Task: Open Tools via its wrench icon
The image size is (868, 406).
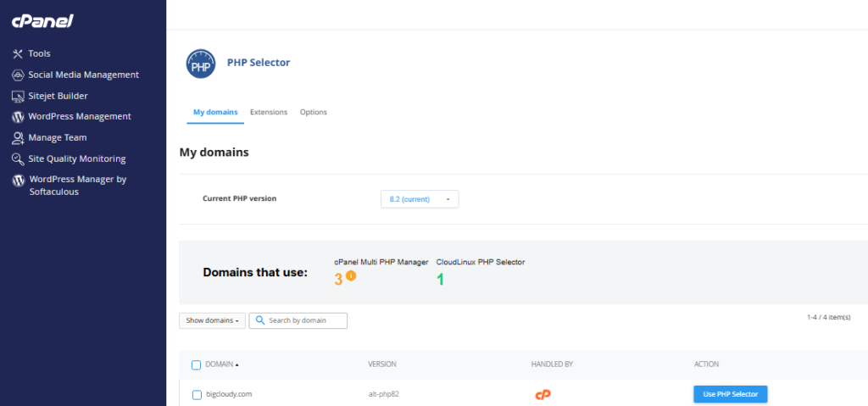Action: pyautogui.click(x=18, y=53)
